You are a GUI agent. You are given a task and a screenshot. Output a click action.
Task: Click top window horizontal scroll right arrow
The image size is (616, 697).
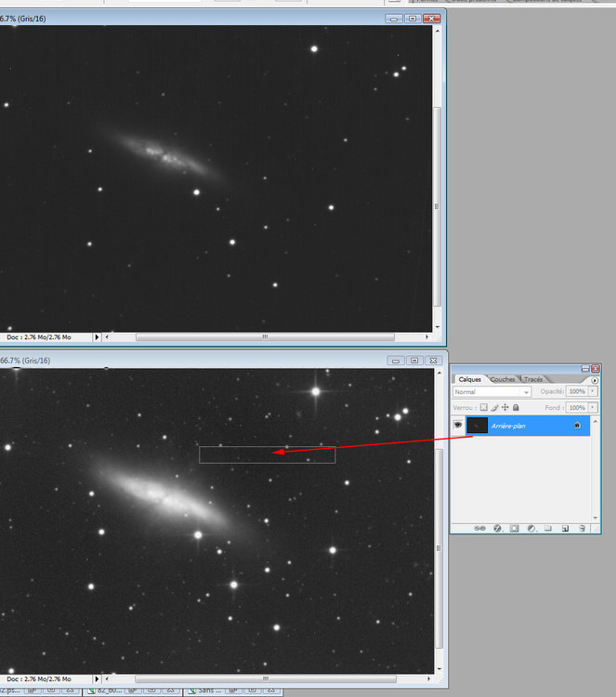pos(426,337)
